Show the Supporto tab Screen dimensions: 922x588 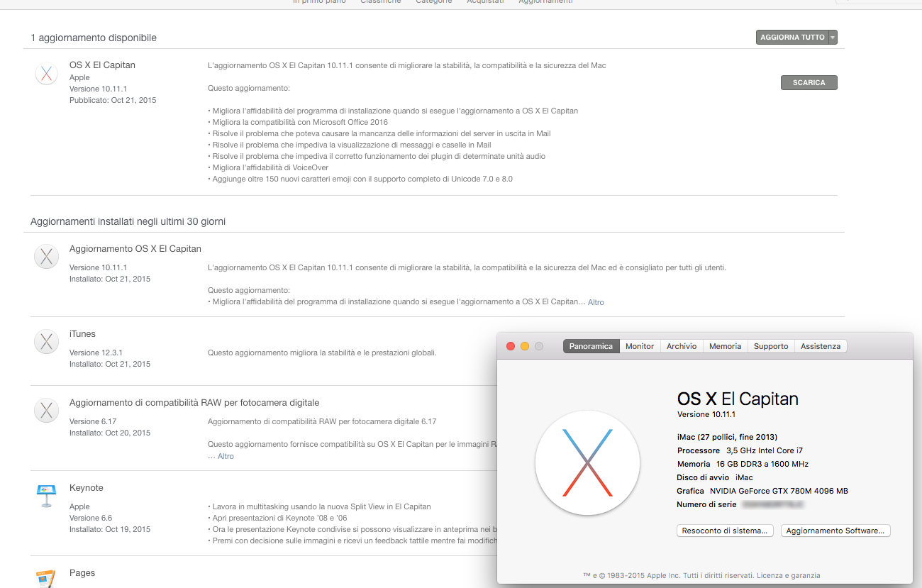771,346
